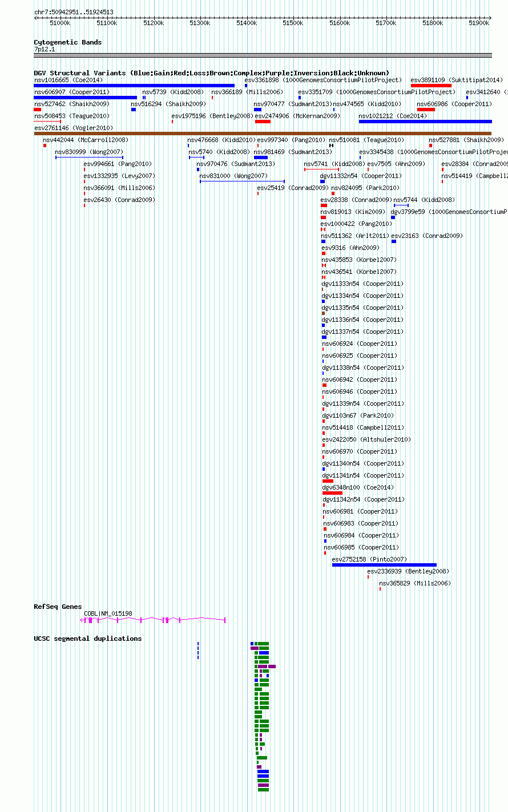This screenshot has height=812, width=508.
Task: Click nsv510081 (Teague2010) label
Action: (366, 140)
